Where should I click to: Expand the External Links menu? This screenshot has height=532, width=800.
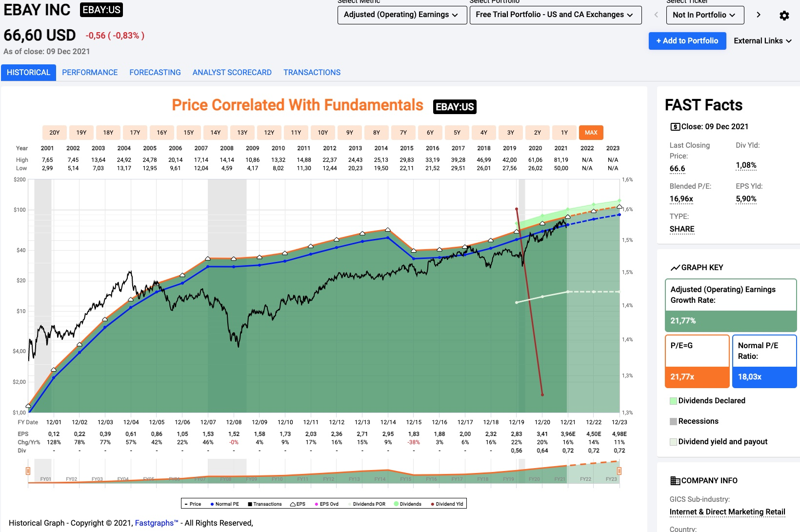pyautogui.click(x=762, y=41)
